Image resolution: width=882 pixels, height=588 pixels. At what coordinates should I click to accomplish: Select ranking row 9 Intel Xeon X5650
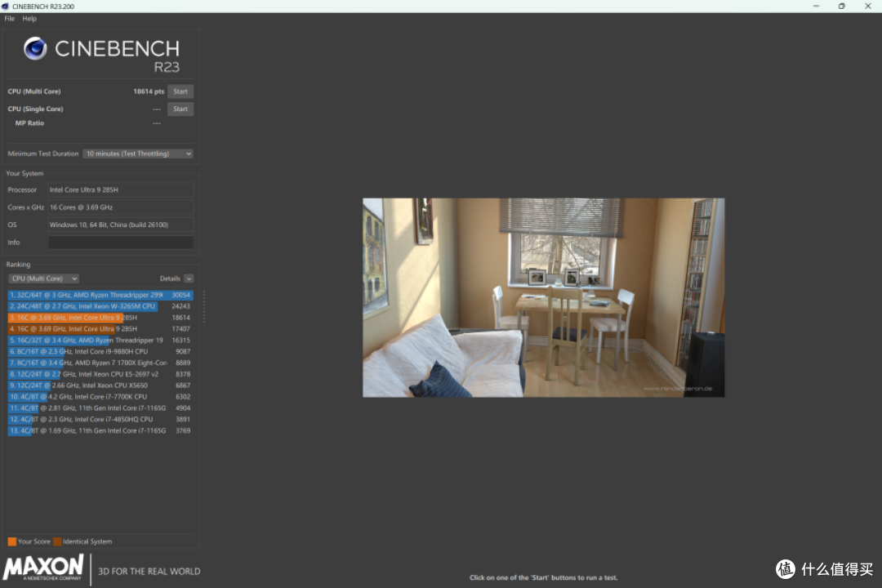[x=100, y=385]
